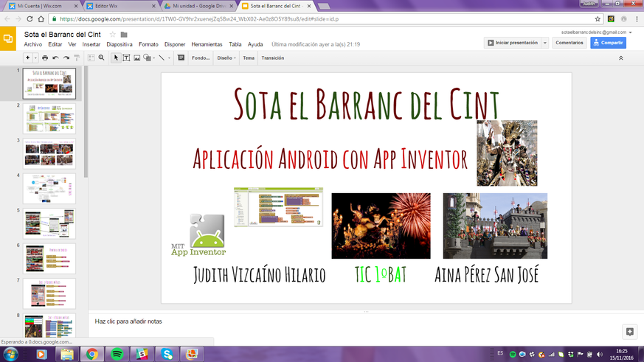
Task: Select slide 6 thumbnail
Action: [x=49, y=259]
